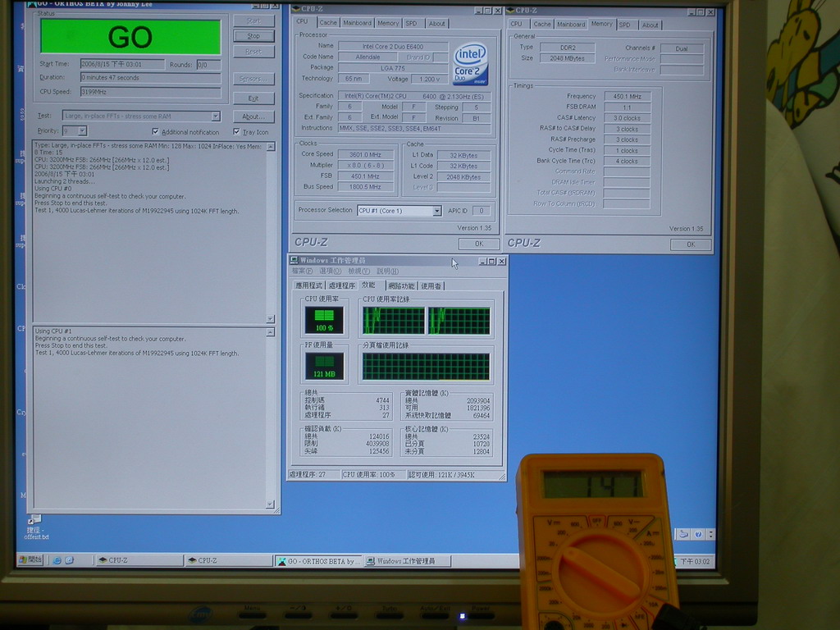Image resolution: width=840 pixels, height=630 pixels.
Task: Activate the first CPU-Z taskbar button
Action: (x=138, y=560)
